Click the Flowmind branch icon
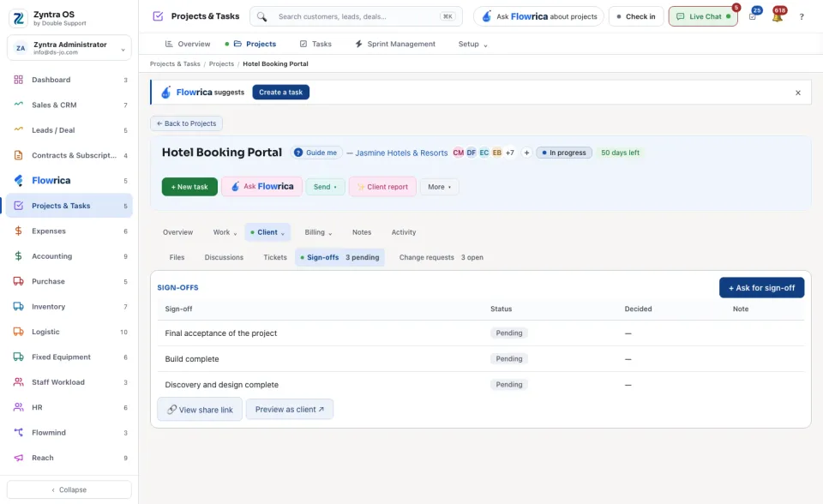 [18, 433]
